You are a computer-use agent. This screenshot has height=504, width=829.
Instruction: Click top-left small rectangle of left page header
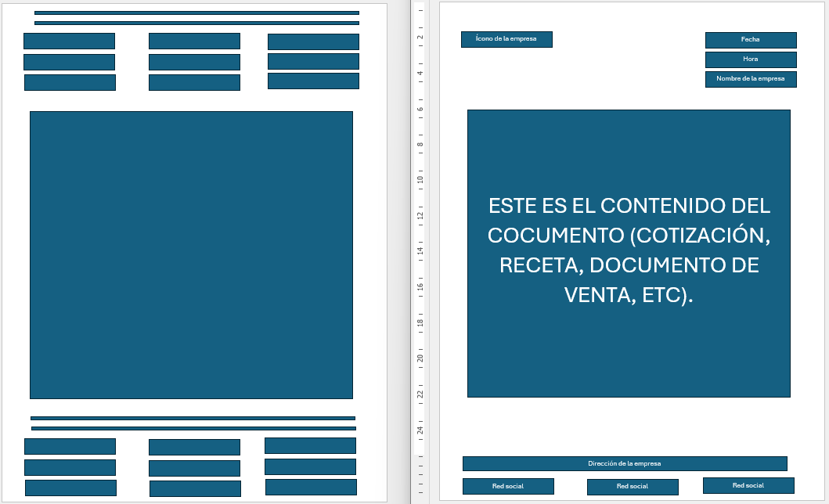pos(69,41)
